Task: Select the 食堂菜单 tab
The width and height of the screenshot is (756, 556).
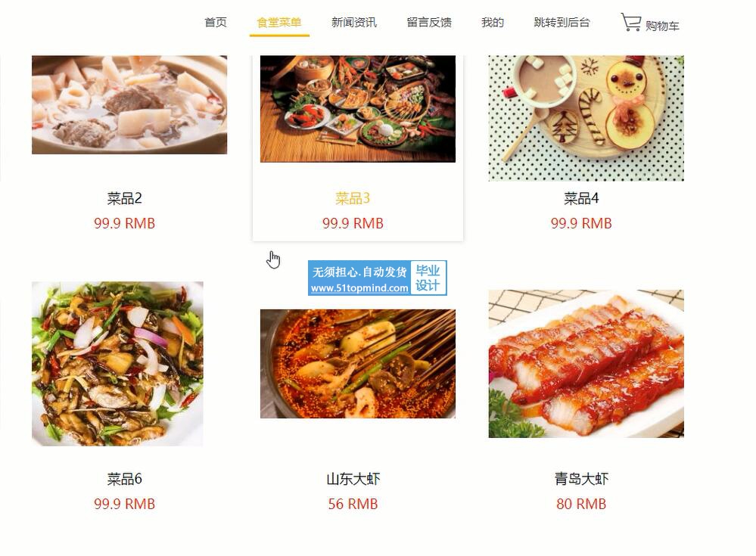Action: (279, 22)
